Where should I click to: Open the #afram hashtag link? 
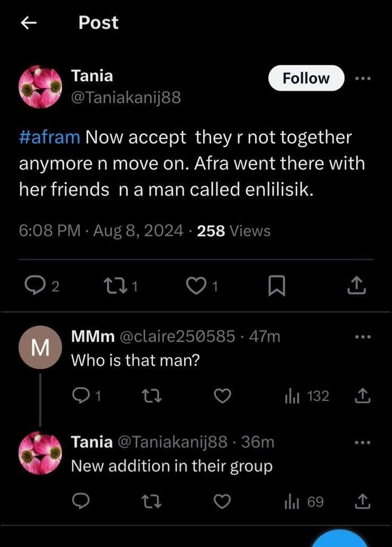tap(50, 137)
